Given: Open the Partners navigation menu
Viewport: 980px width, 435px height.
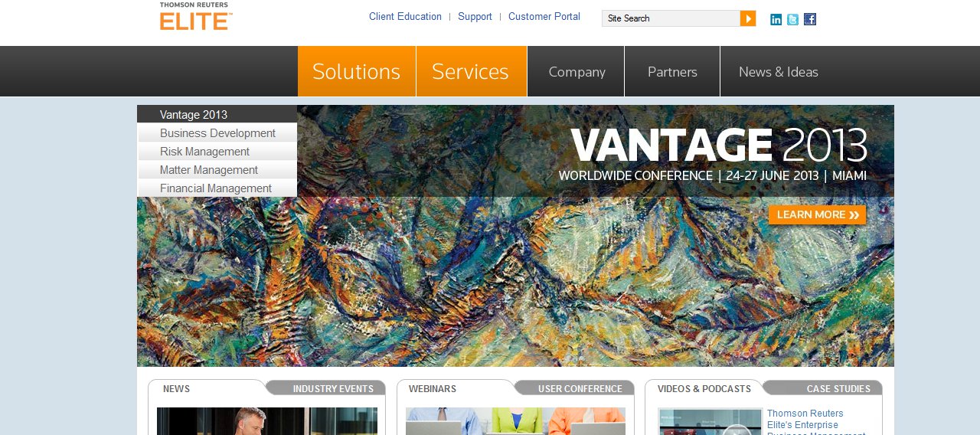Looking at the screenshot, I should tap(672, 71).
